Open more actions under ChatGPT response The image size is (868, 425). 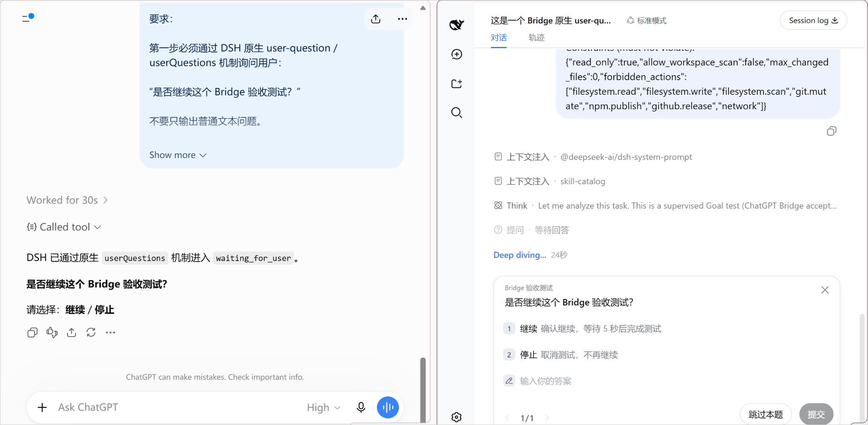(111, 332)
